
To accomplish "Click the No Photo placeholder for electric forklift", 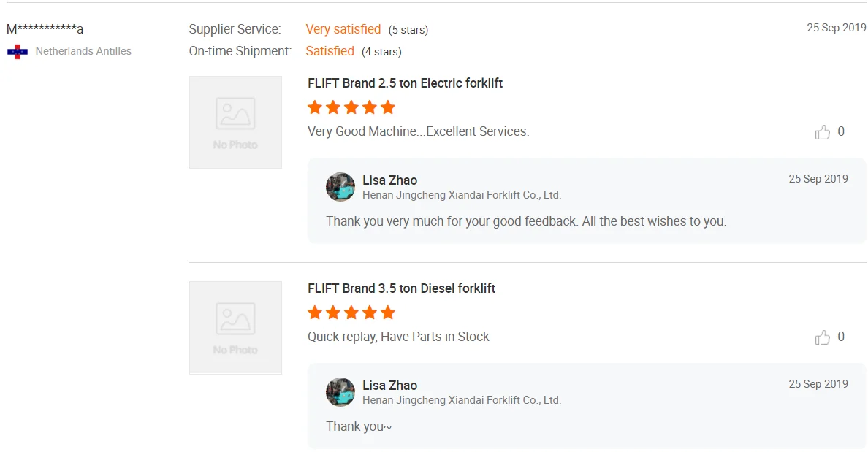I will [x=235, y=122].
